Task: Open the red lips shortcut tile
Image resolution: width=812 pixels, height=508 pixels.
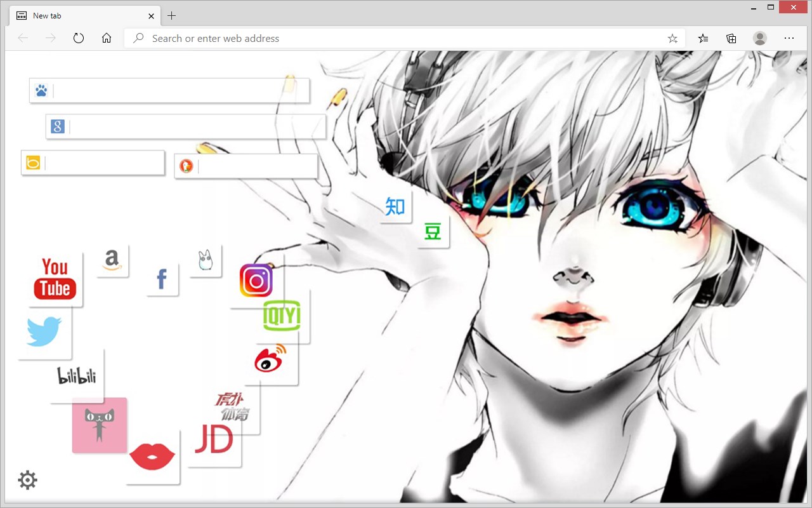Action: coord(152,457)
